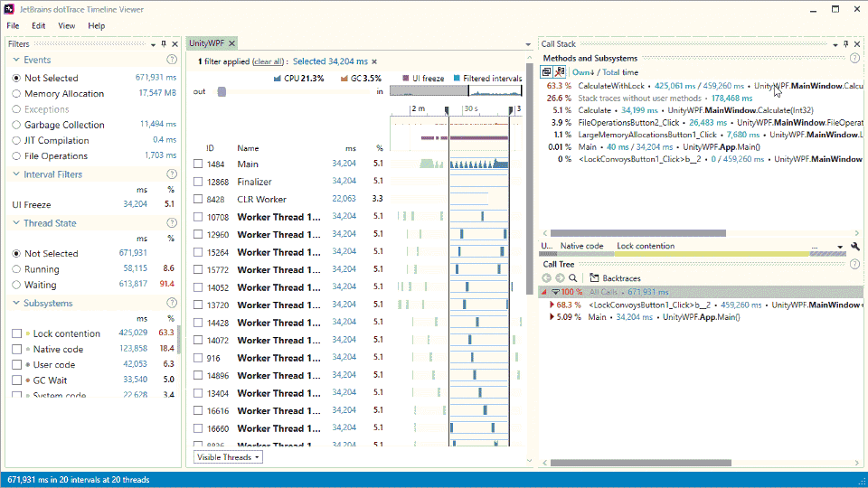Remove the 'Selected 34,204 ms' filter
This screenshot has height=488, width=868.
(374, 61)
